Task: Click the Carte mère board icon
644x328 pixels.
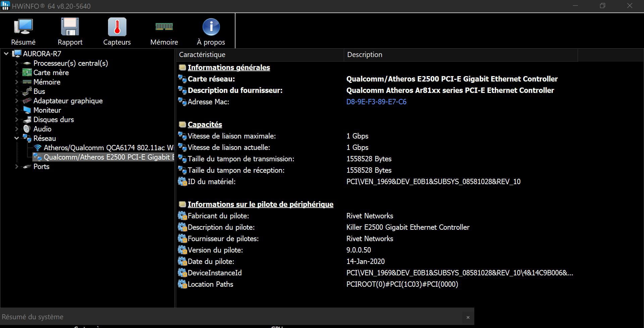Action: (27, 72)
